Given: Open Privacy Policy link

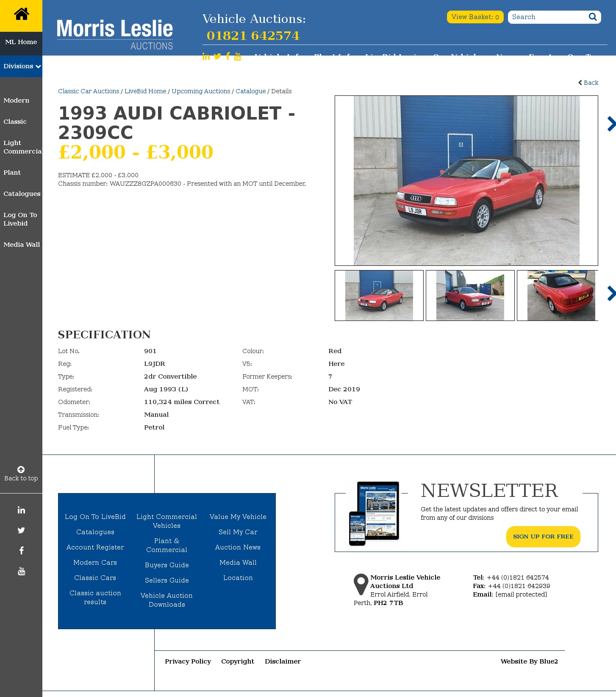Looking at the screenshot, I should tap(188, 661).
